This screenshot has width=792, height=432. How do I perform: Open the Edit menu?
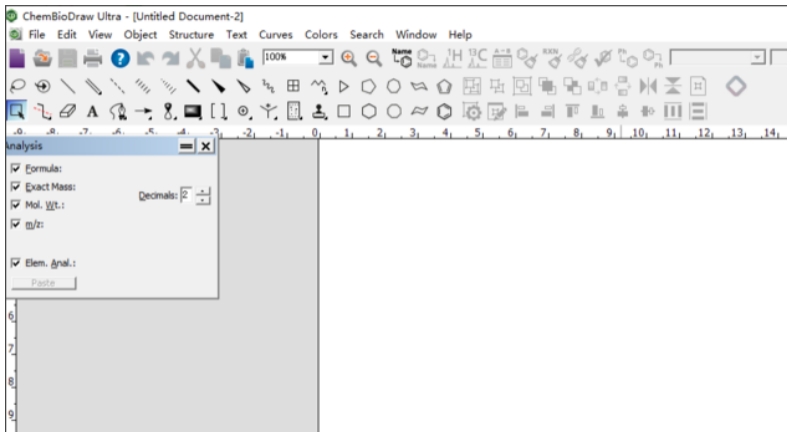pos(67,34)
